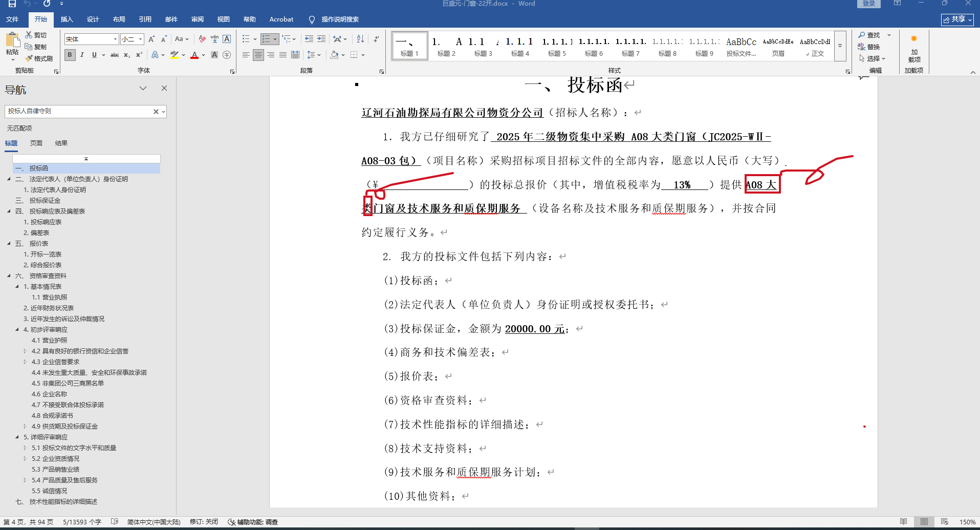Justify paragraph text

coord(283,55)
